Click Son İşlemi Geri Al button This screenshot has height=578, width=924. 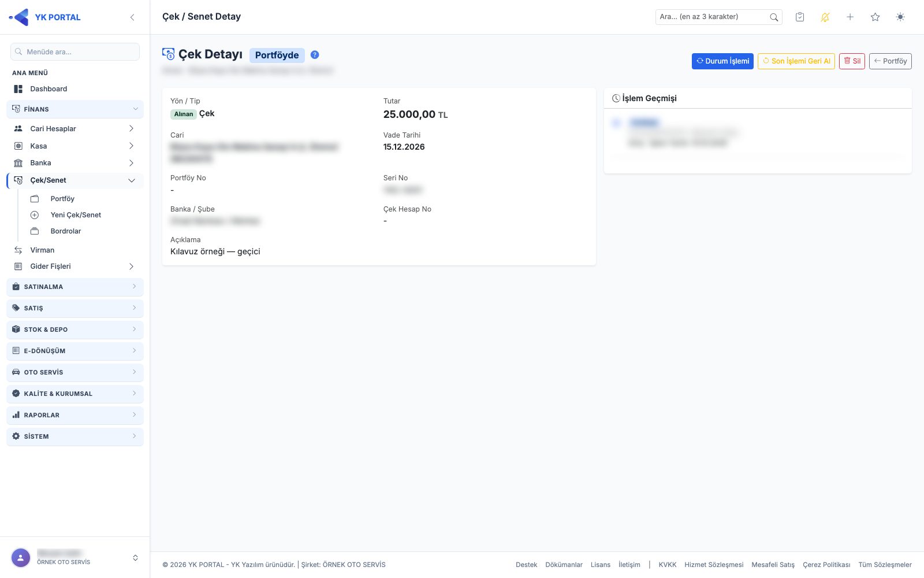pos(796,61)
